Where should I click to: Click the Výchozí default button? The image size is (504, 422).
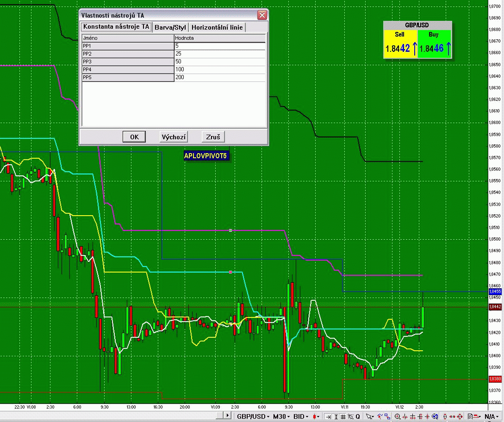tap(174, 137)
